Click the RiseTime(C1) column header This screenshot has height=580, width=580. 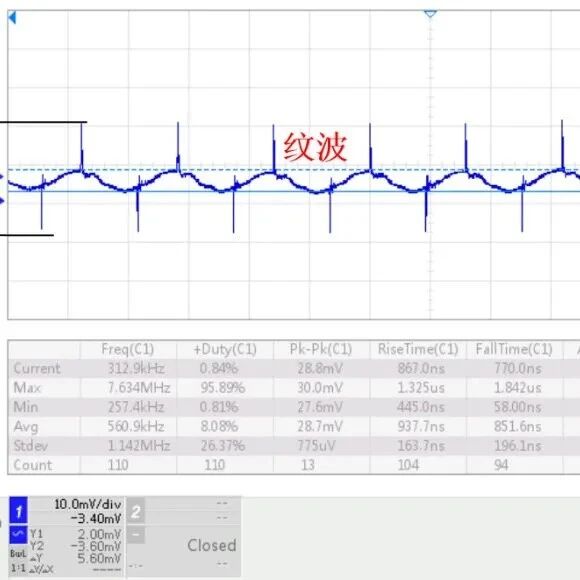418,349
